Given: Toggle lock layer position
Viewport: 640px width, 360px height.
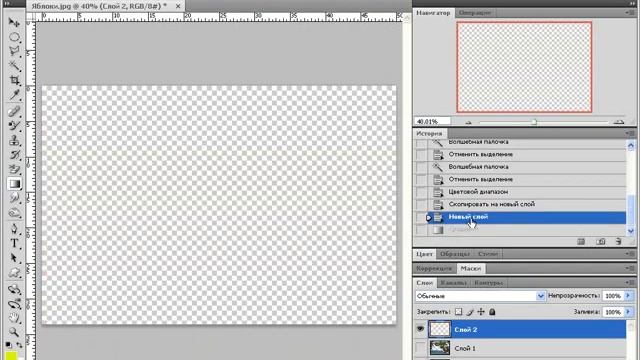Looking at the screenshot, I should [x=481, y=312].
